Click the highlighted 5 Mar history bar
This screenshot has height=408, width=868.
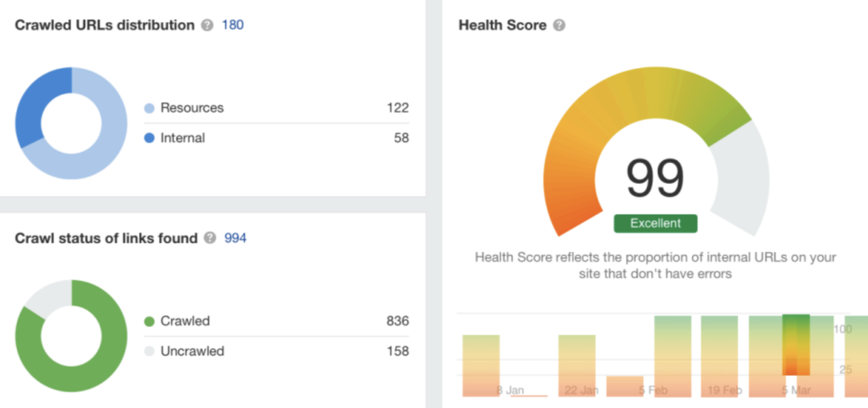(796, 345)
